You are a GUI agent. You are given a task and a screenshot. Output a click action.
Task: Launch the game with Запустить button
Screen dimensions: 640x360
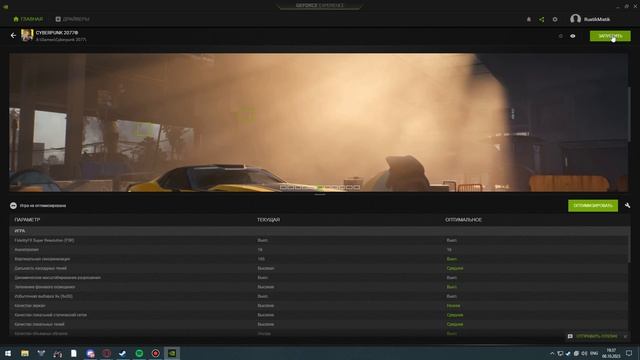[x=610, y=36]
